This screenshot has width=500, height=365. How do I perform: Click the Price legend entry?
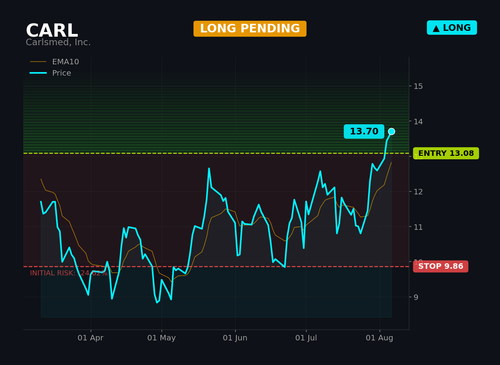tap(50, 73)
